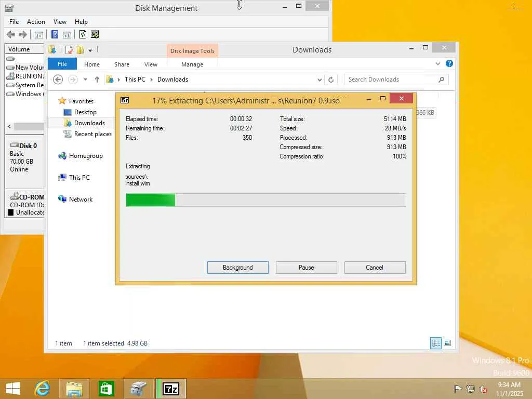The height and width of the screenshot is (399, 532).
Task: Refresh the Downloads folder view
Action: [x=331, y=79]
